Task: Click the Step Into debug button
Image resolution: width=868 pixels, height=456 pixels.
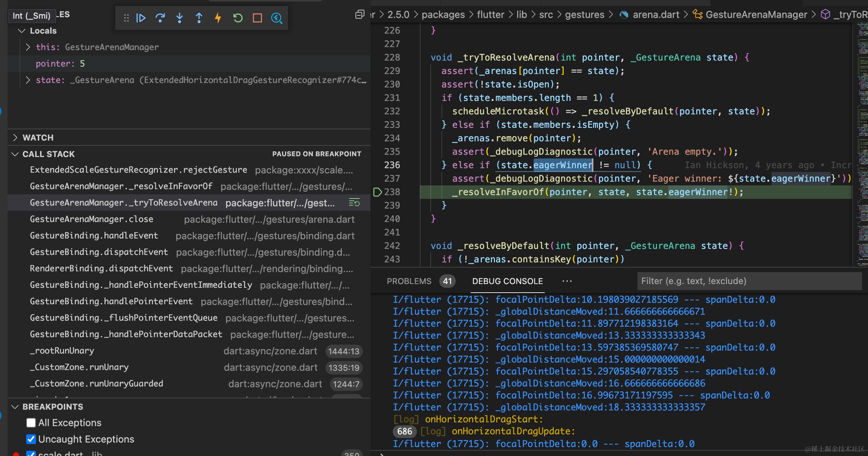Action: pos(180,18)
